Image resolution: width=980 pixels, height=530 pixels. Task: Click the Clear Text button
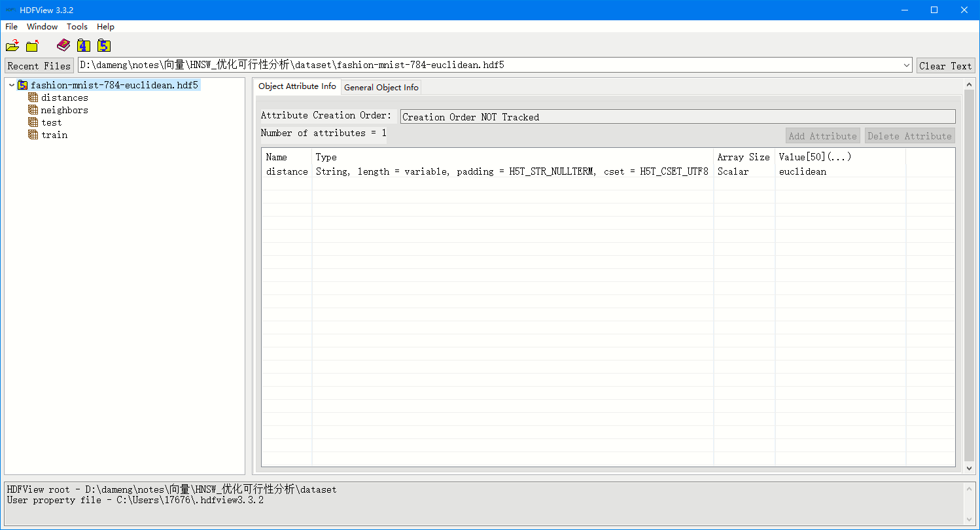click(x=945, y=65)
